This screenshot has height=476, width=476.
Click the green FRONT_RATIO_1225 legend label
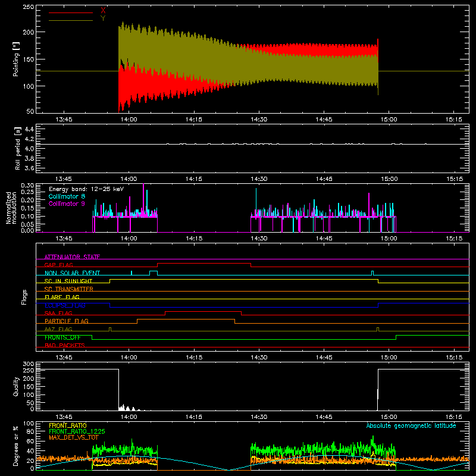tap(77, 431)
